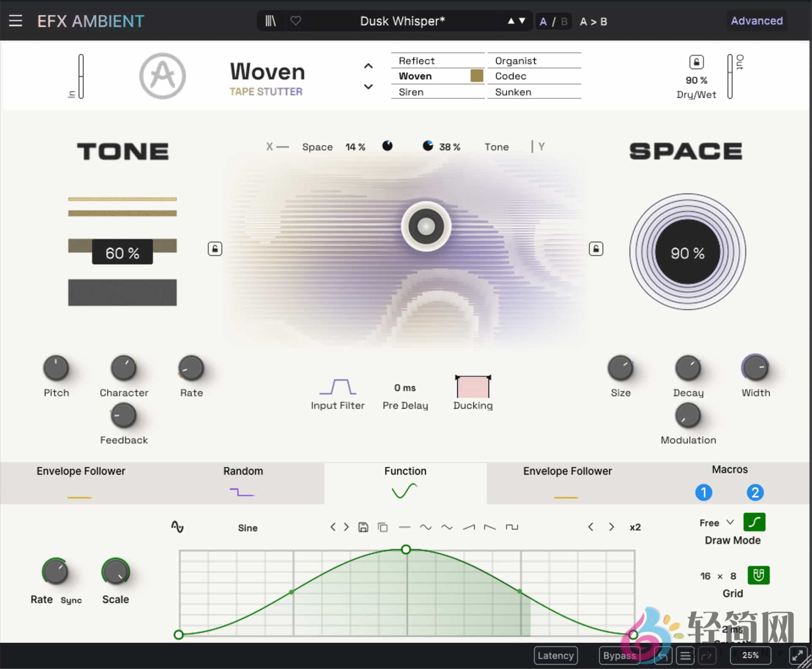Select the square wave shape for the function

512,527
